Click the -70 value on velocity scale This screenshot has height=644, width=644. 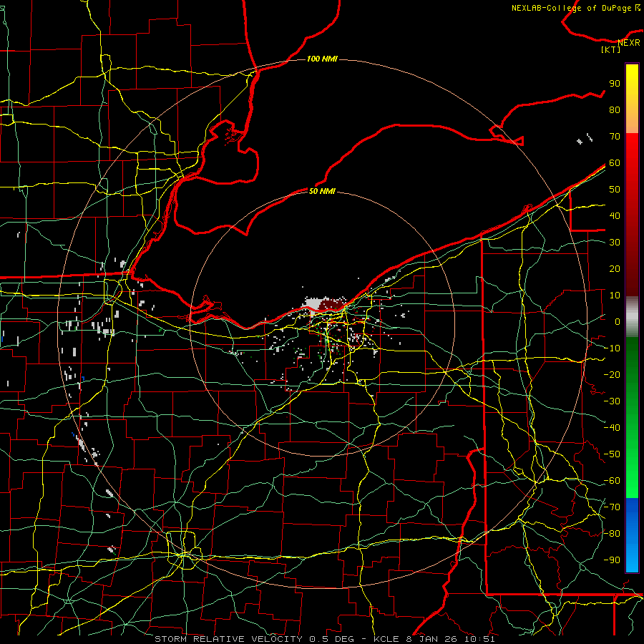pos(612,507)
